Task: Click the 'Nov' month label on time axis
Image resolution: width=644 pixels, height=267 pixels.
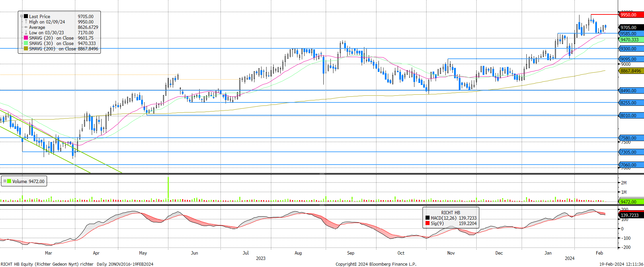Action: 451,253
